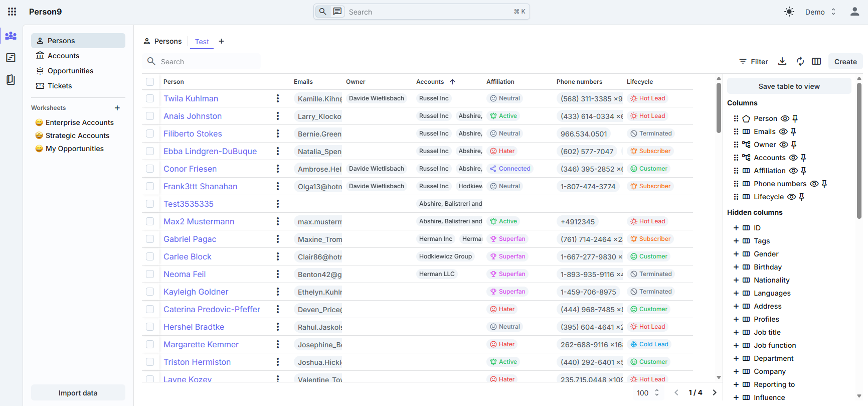Click the table search field
This screenshot has height=406, width=868.
pyautogui.click(x=206, y=62)
